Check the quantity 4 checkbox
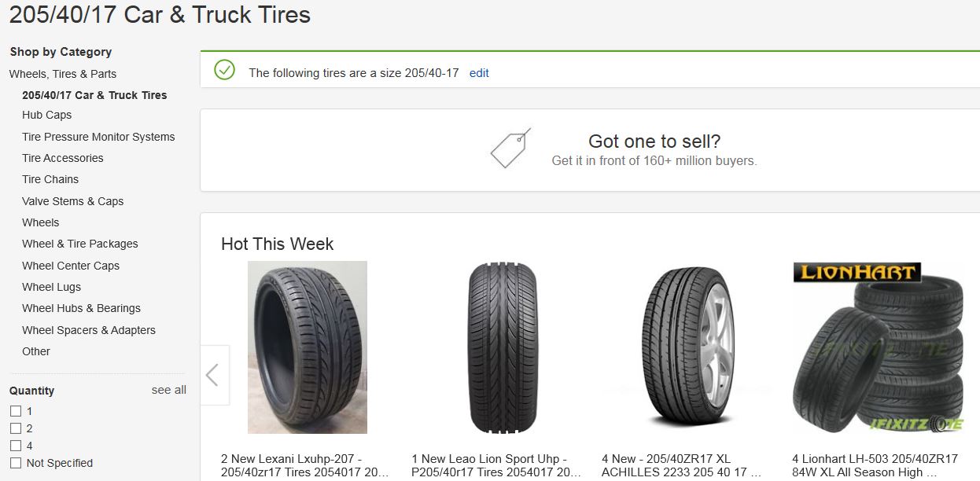Image resolution: width=980 pixels, height=481 pixels. click(x=15, y=446)
